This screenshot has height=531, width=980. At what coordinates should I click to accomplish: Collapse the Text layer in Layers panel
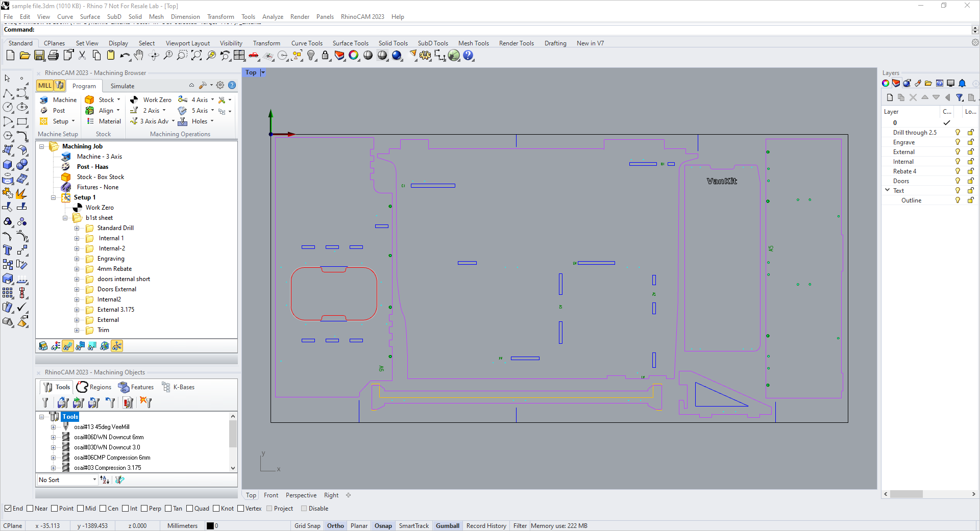click(887, 190)
